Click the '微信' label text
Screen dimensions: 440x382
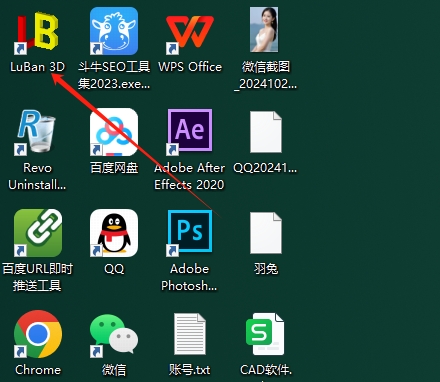coord(114,370)
